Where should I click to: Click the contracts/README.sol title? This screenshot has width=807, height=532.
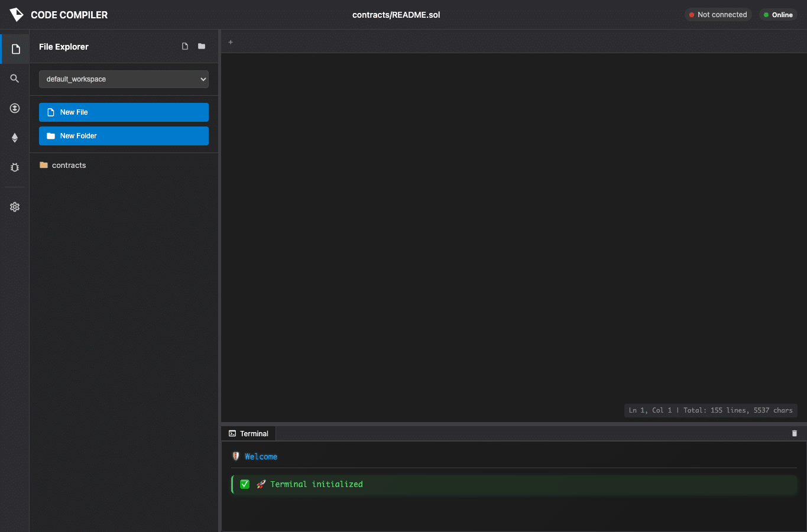point(396,15)
